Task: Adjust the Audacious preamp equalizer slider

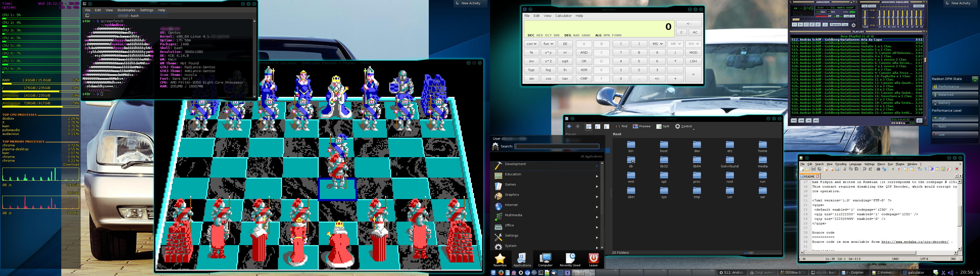Action: tap(865, 18)
